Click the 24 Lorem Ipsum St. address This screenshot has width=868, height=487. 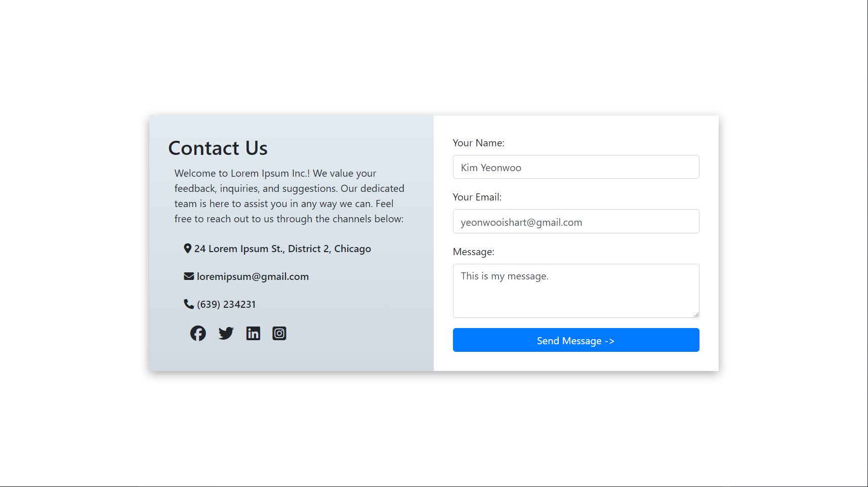tap(282, 249)
